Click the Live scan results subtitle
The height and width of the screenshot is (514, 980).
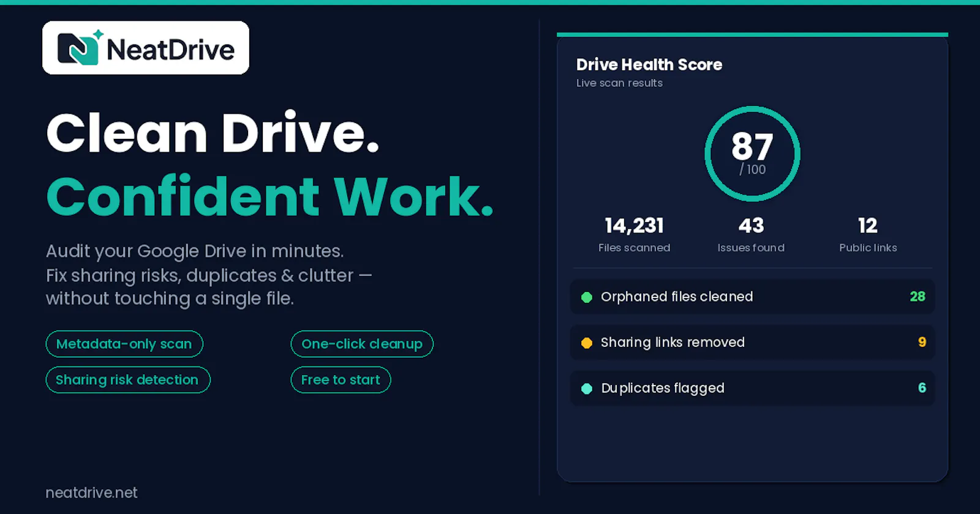[619, 83]
